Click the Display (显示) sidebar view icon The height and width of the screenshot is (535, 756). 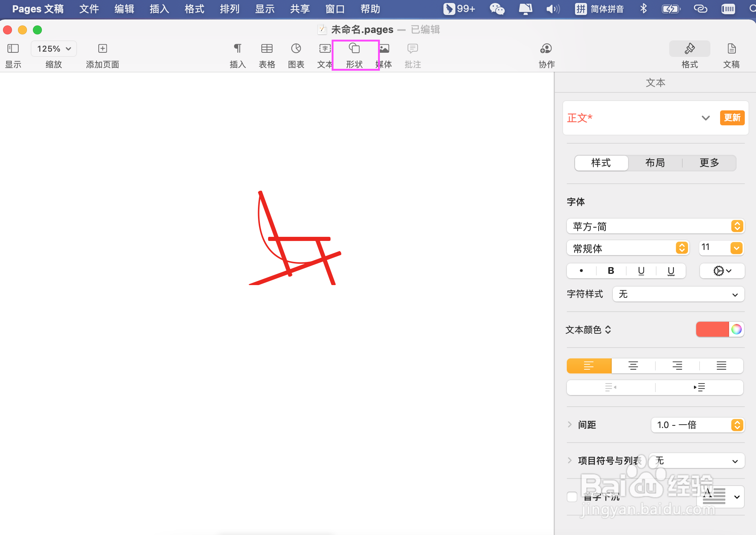13,49
